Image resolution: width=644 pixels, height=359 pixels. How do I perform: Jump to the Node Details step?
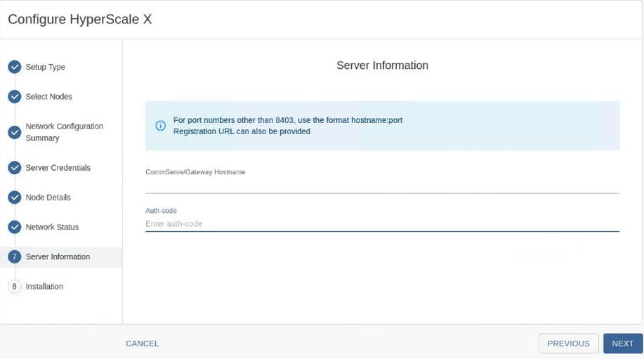click(x=48, y=197)
